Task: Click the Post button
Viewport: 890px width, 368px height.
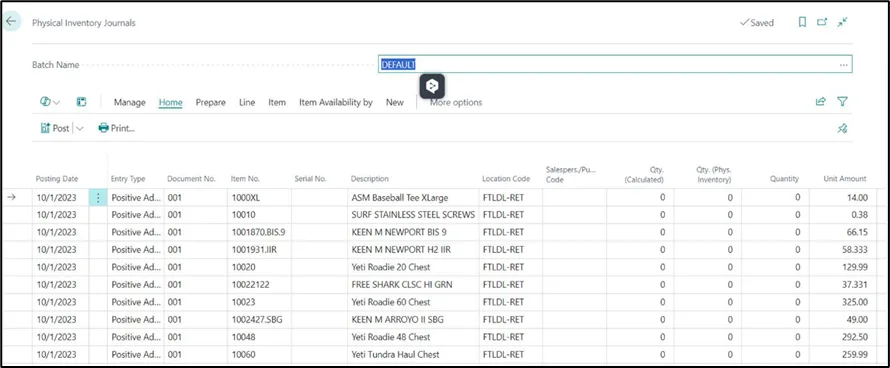Action: 55,128
